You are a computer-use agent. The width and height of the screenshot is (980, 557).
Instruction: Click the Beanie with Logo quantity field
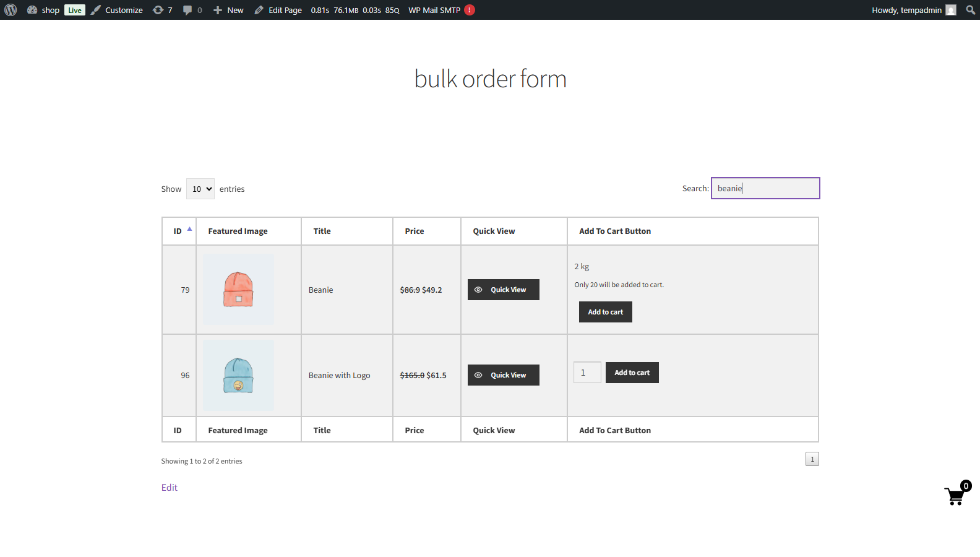[587, 373]
